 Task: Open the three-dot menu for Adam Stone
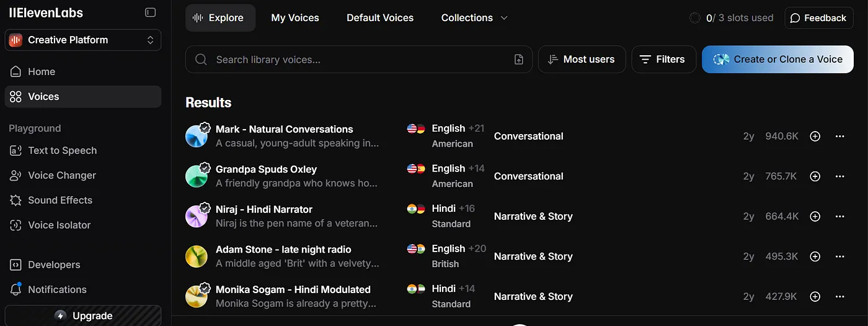840,256
